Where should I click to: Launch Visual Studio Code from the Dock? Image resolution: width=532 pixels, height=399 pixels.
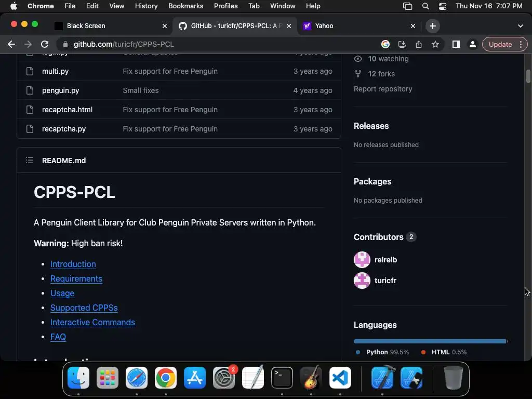coord(340,378)
